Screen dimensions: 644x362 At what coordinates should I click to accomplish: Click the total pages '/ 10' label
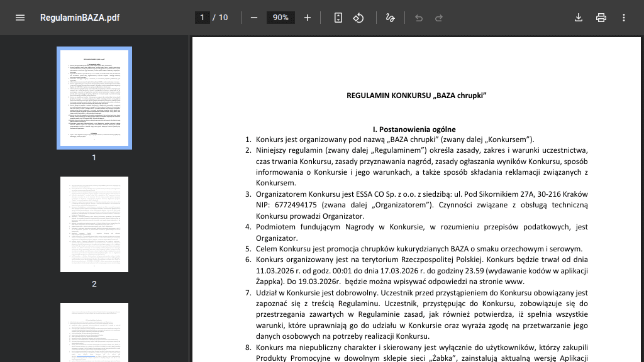[x=220, y=18]
